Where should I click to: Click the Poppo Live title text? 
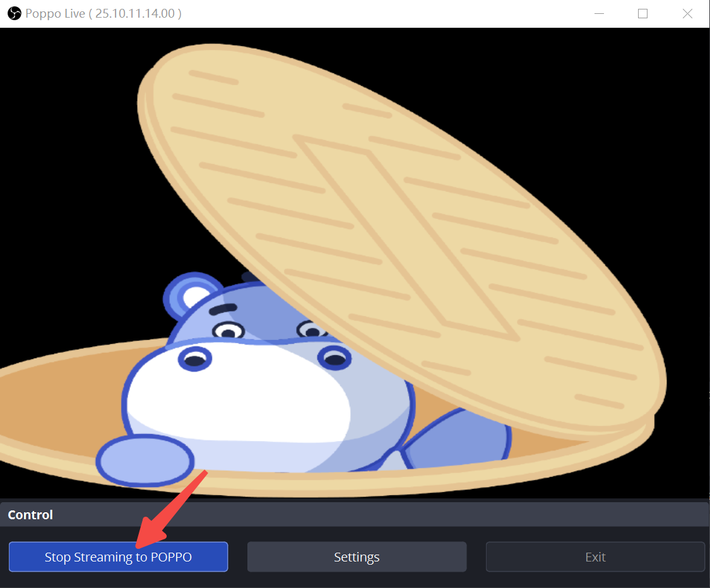[x=104, y=14]
